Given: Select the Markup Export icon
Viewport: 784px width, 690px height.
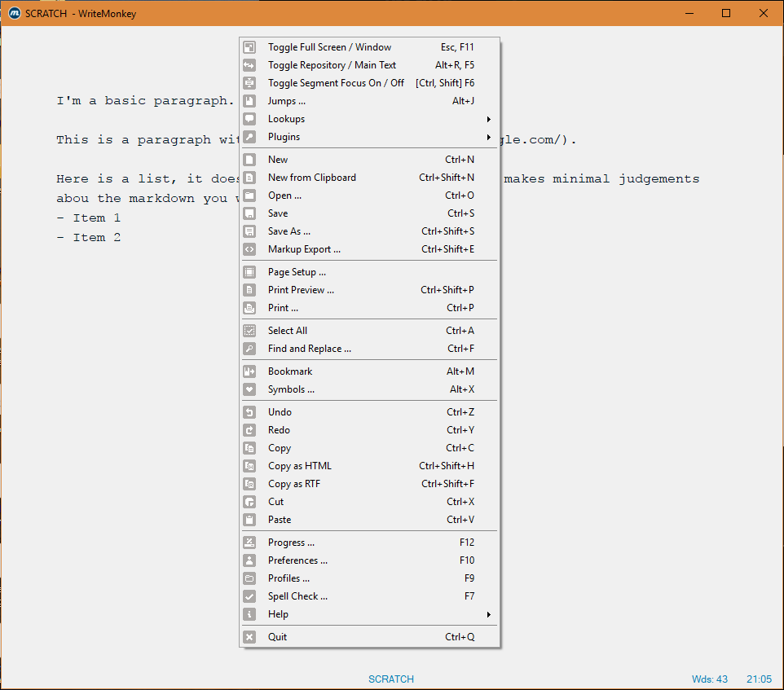Looking at the screenshot, I should tap(249, 249).
